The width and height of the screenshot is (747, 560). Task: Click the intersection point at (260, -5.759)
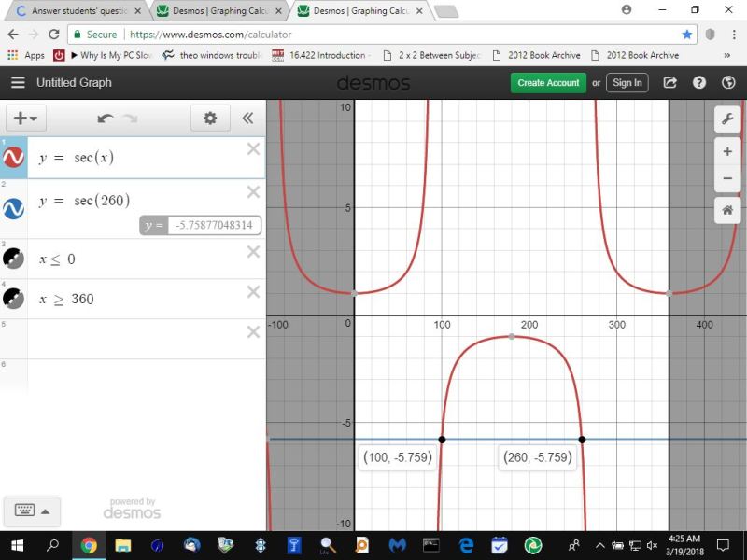point(582,439)
